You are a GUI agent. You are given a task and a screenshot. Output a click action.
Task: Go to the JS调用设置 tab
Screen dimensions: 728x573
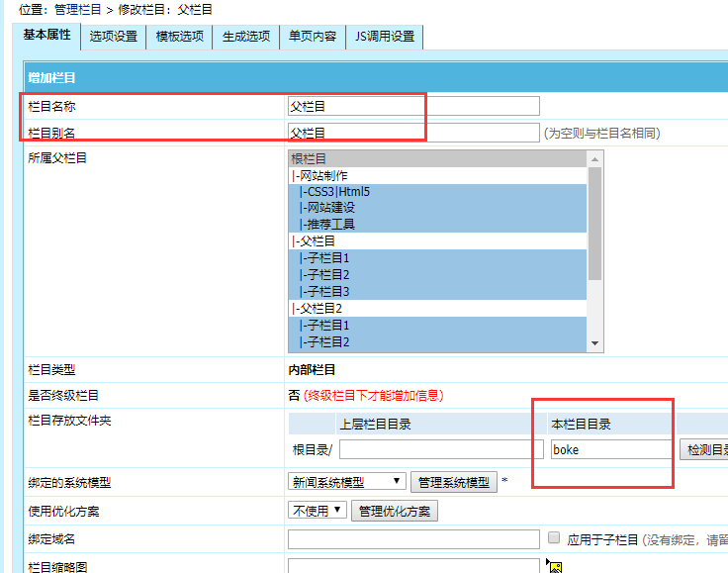coord(384,37)
